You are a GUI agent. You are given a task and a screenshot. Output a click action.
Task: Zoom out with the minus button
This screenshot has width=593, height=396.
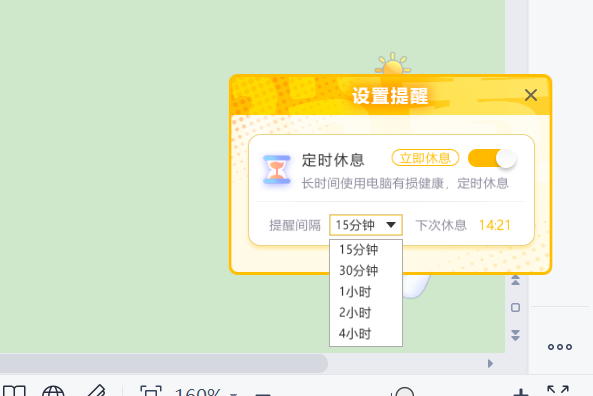263,394
